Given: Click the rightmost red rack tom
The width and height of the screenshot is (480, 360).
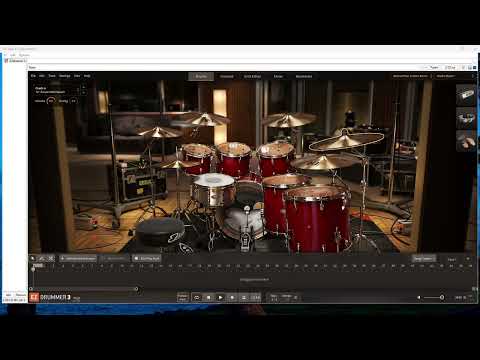Looking at the screenshot, I should click(x=276, y=158).
